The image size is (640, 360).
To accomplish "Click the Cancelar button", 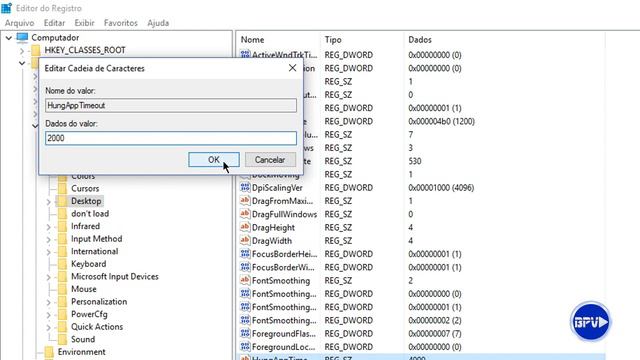I will click(270, 160).
